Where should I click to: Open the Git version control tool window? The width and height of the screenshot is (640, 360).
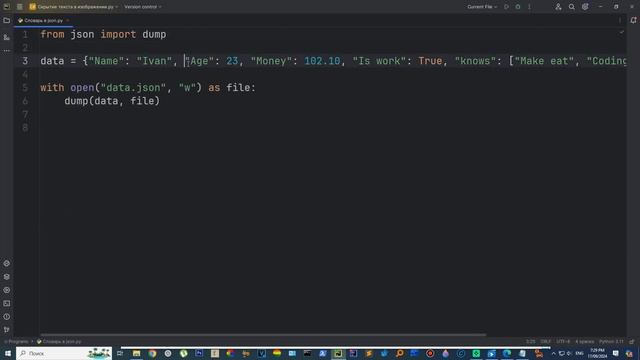pyautogui.click(x=7, y=330)
